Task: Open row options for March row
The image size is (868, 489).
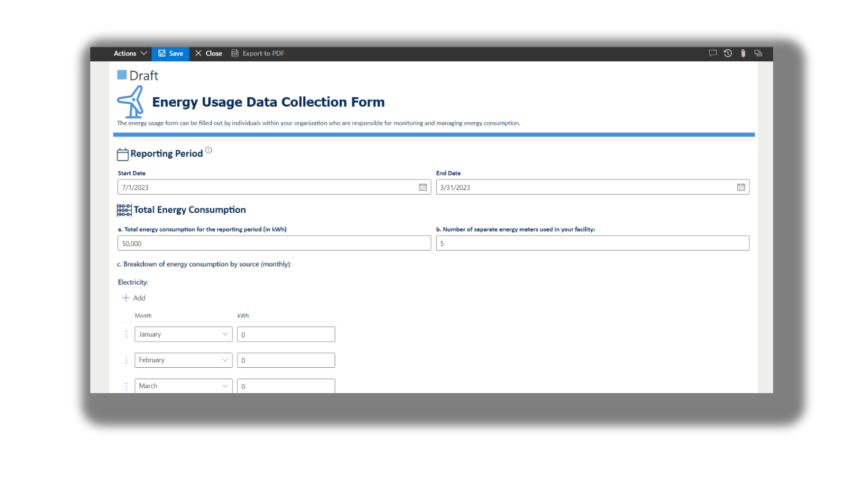Action: click(126, 386)
